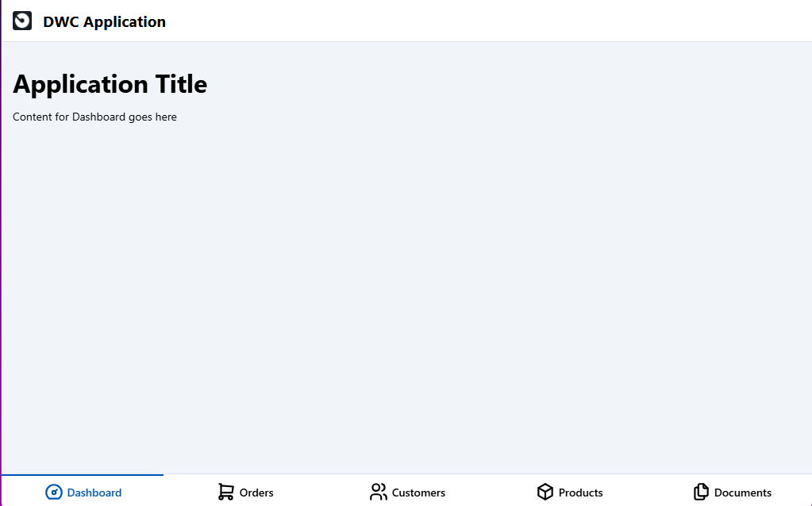Go to the Orders tab label
Screen dimensions: 812x506
click(x=256, y=493)
